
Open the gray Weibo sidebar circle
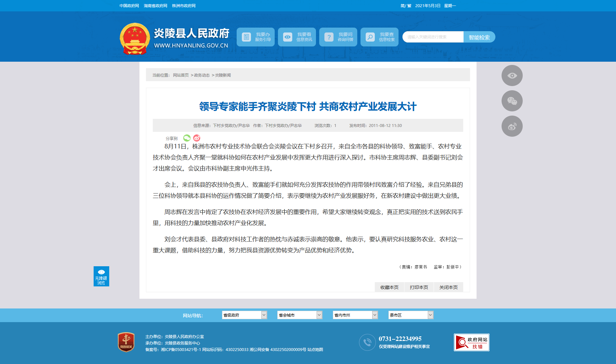point(512,126)
